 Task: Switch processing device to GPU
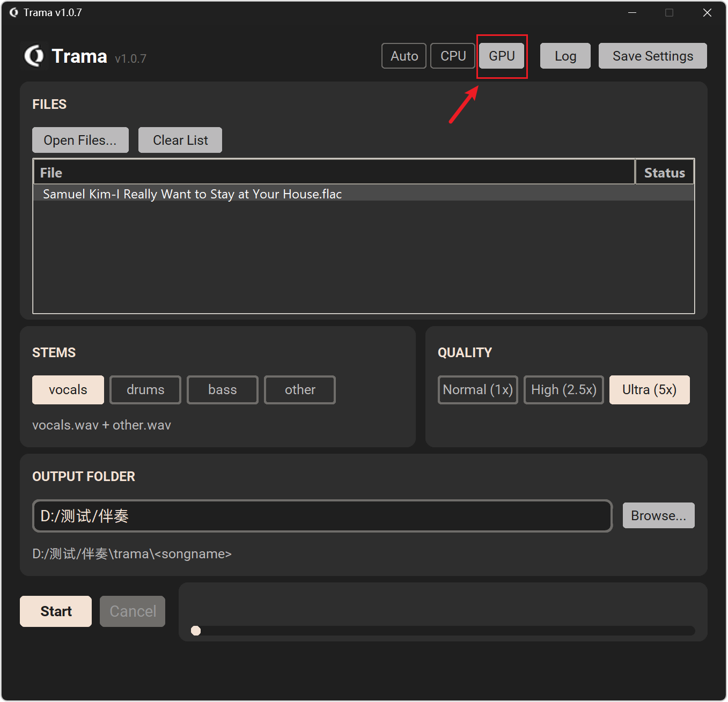(502, 56)
